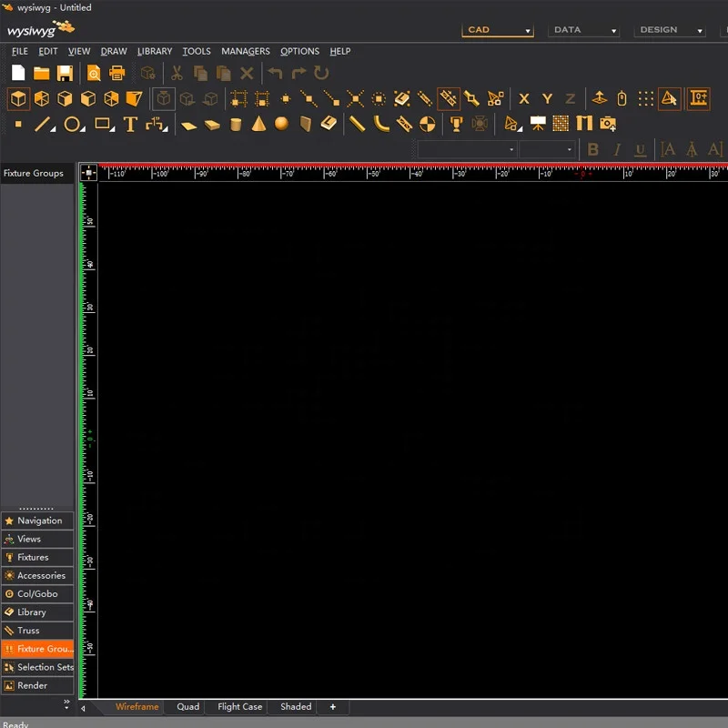The height and width of the screenshot is (728, 728).
Task: Add a new view tab with plus
Action: (333, 707)
